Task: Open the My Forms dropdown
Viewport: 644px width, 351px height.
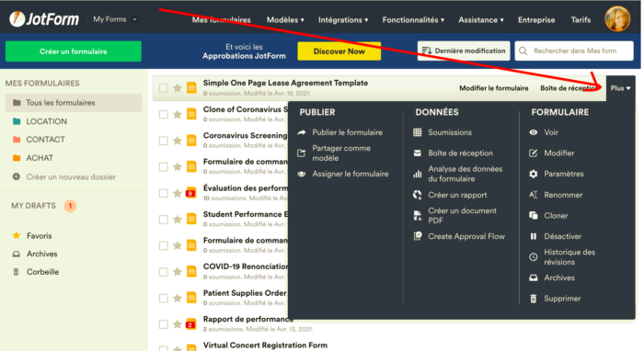Action: pos(115,19)
